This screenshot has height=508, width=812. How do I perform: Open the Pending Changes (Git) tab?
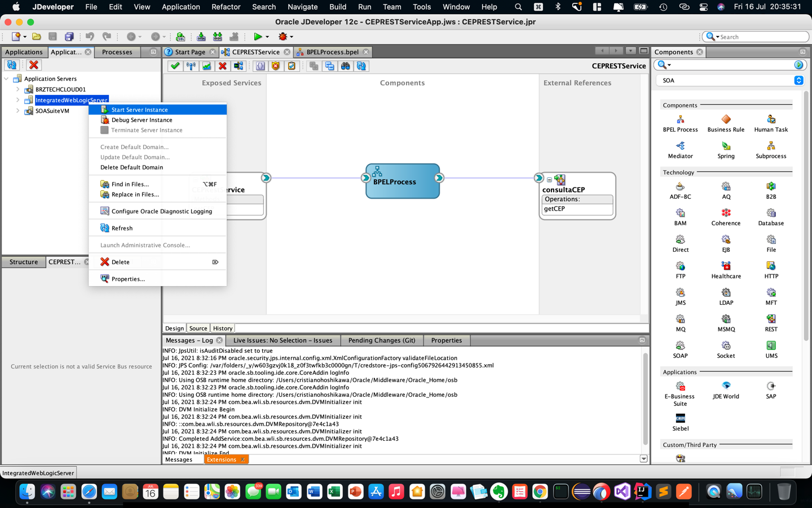(382, 340)
